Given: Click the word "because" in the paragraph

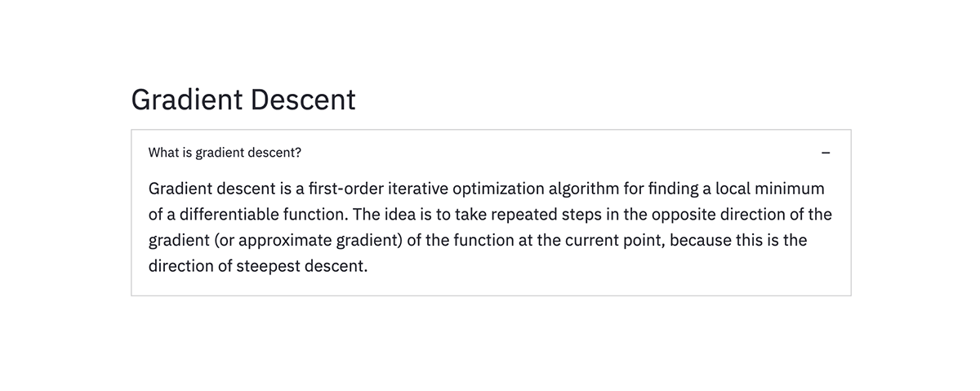Looking at the screenshot, I should point(688,242).
